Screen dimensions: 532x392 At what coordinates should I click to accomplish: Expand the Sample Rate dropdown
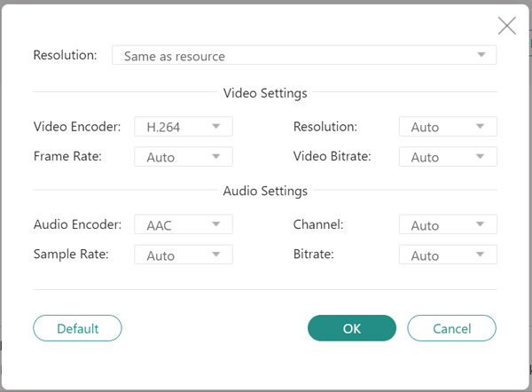click(x=183, y=255)
